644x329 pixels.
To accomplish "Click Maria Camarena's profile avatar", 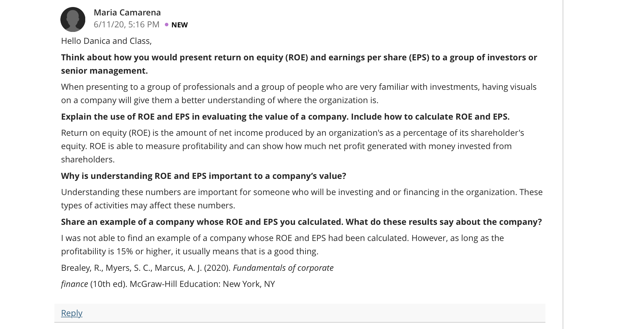I will click(73, 19).
